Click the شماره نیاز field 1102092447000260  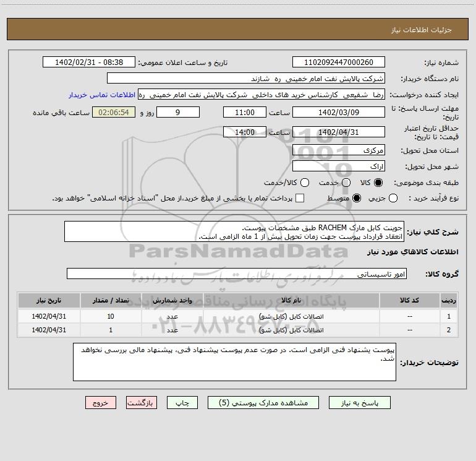click(339, 62)
